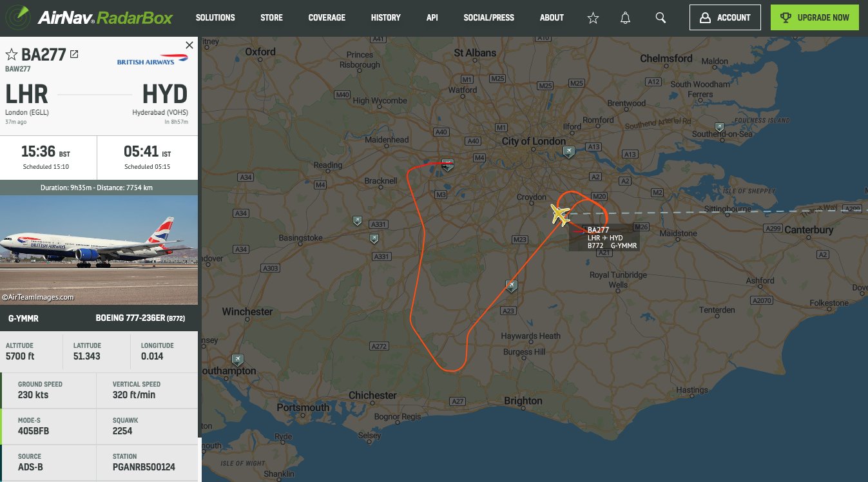The height and width of the screenshot is (482, 868).
Task: Click the London City airport marker
Action: 568,151
